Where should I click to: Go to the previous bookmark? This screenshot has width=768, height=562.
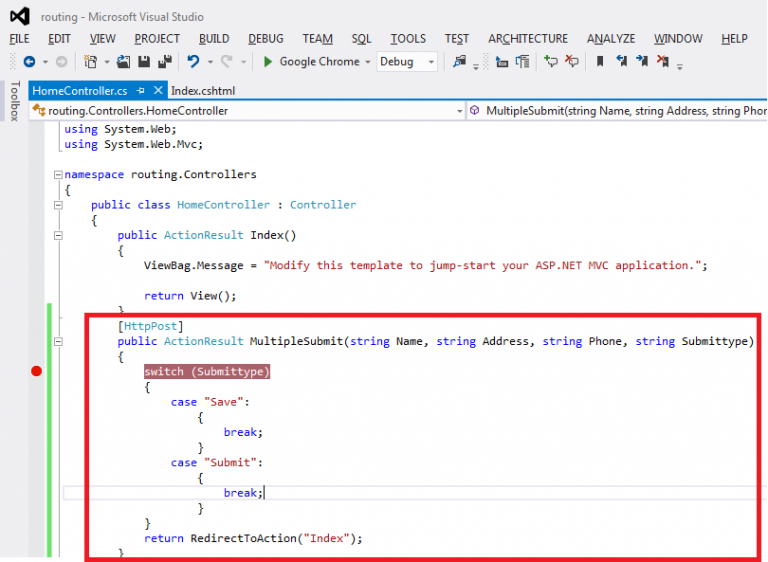click(x=622, y=62)
